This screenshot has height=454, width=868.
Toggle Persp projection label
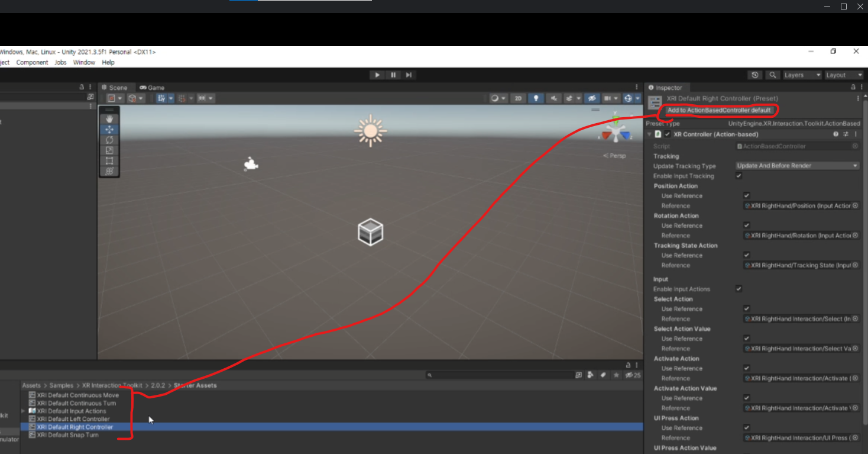click(614, 156)
